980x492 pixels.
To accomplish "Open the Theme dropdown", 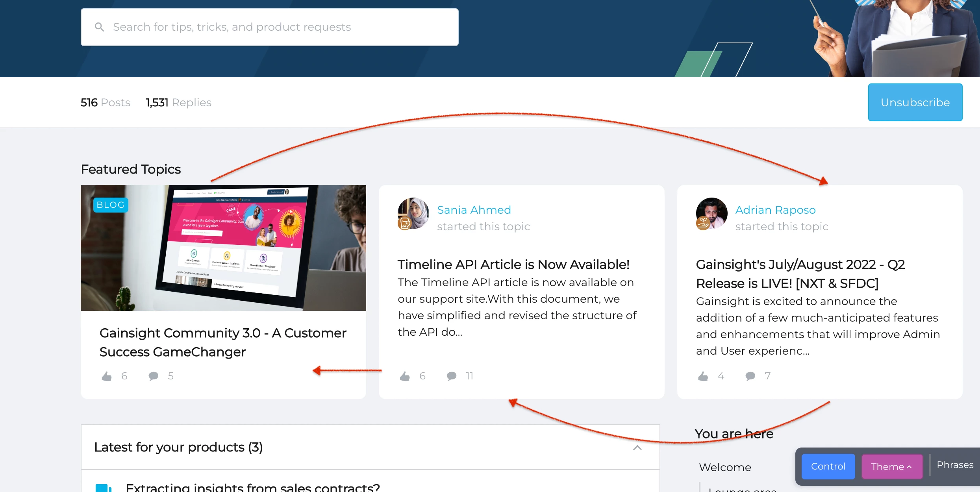I will click(892, 466).
